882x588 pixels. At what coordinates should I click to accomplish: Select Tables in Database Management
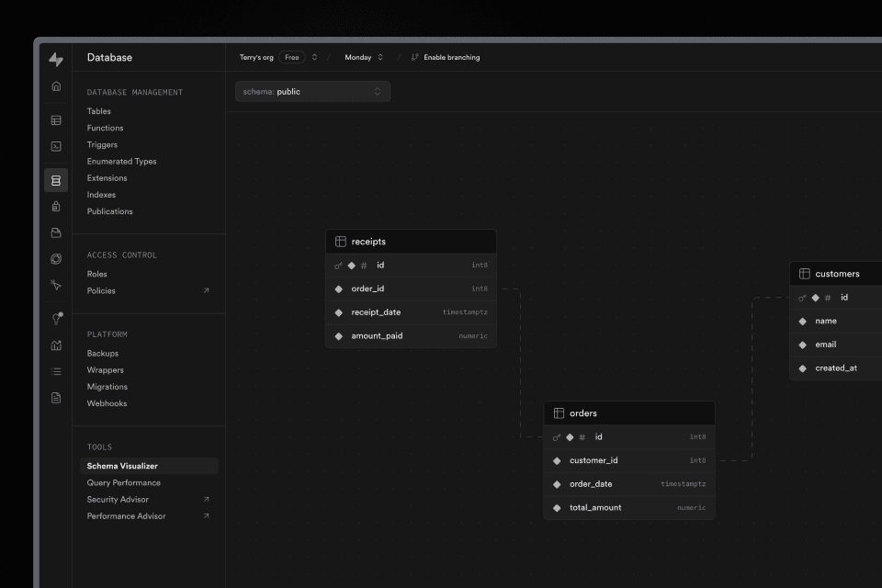click(99, 111)
